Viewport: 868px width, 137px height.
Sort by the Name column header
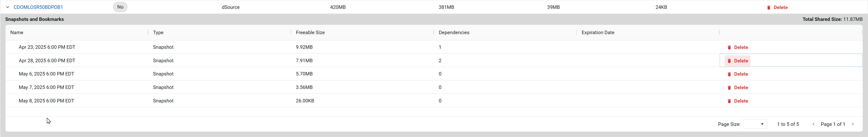click(x=17, y=33)
